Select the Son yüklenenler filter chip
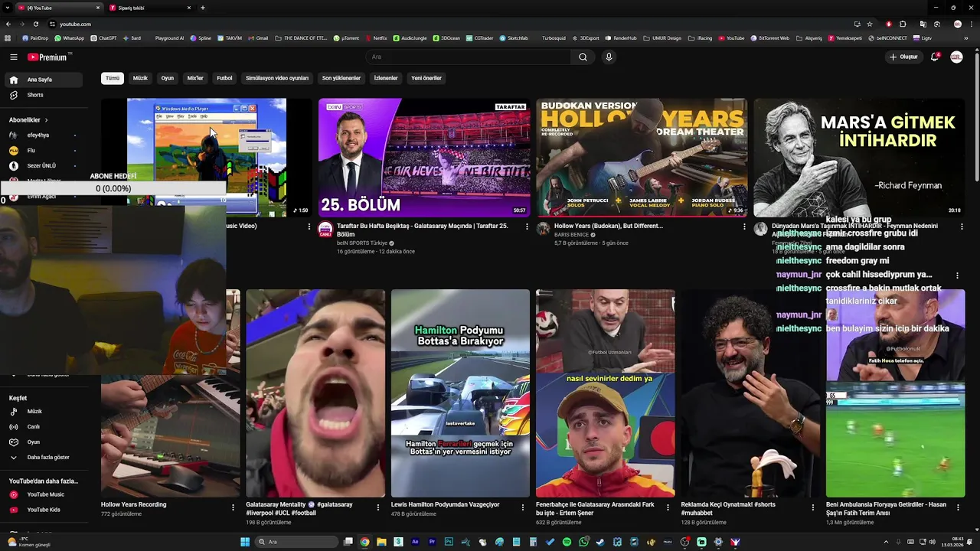This screenshot has height=551, width=980. pos(341,78)
